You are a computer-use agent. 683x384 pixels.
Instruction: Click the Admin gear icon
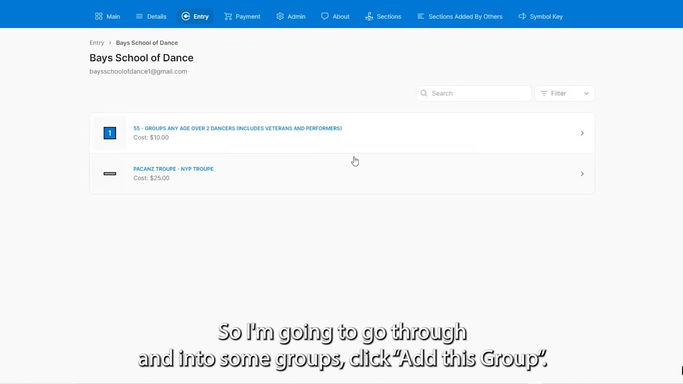280,17
